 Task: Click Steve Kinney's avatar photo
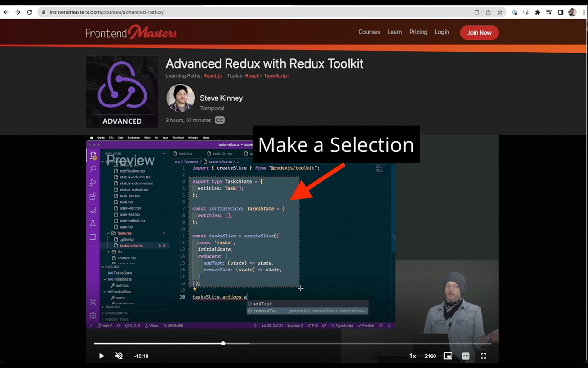tap(180, 98)
